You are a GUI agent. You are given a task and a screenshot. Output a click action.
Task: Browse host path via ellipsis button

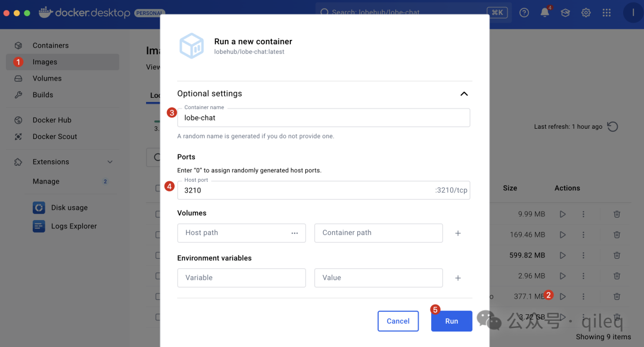pos(295,233)
